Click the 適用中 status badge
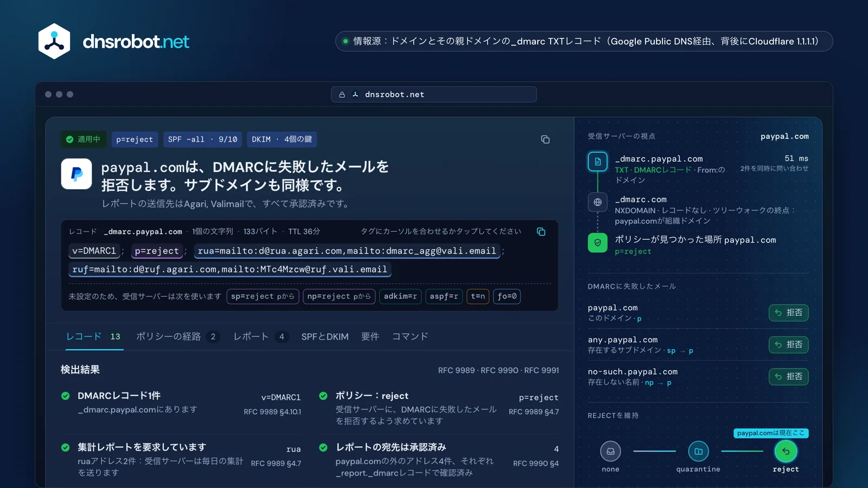The height and width of the screenshot is (488, 868). (84, 139)
